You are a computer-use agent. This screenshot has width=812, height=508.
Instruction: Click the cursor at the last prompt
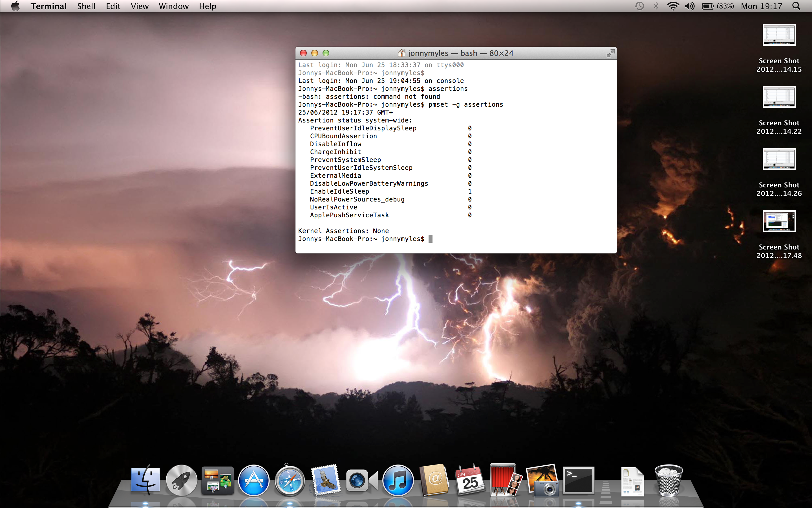(x=431, y=239)
